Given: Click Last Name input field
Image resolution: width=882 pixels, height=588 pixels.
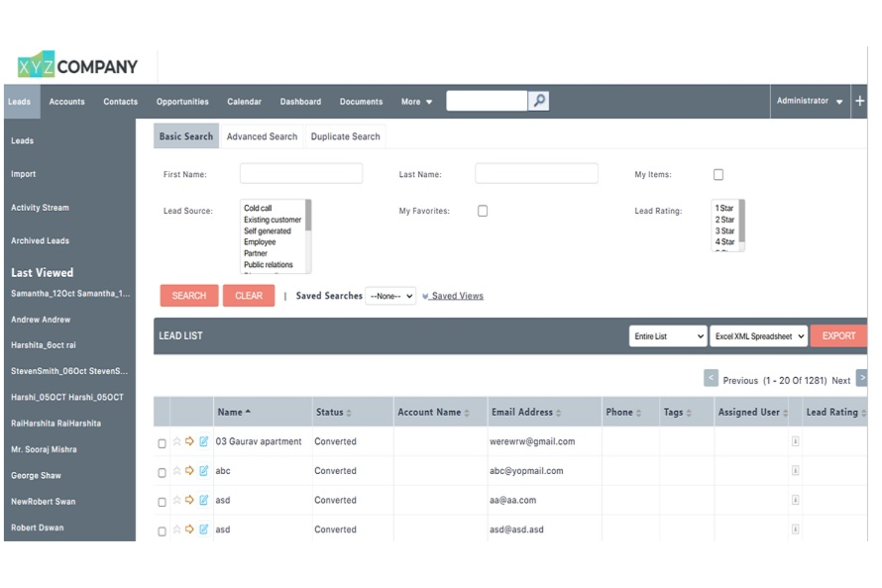Looking at the screenshot, I should (536, 173).
